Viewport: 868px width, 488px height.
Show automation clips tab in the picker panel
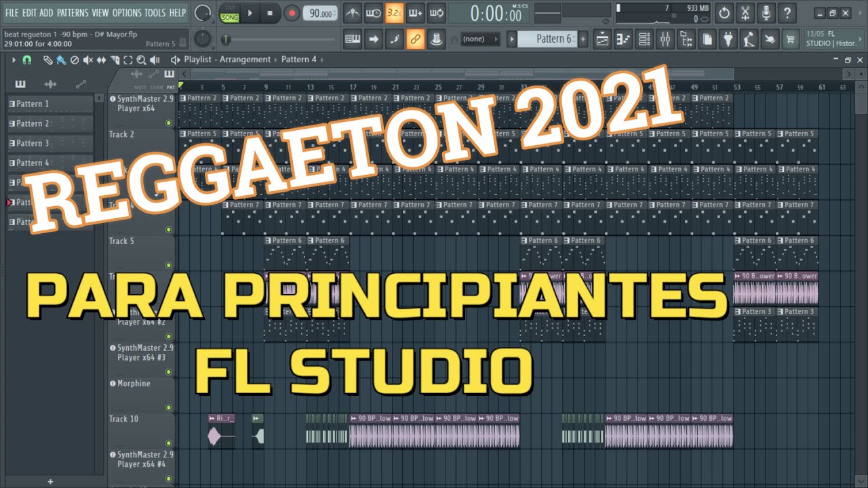pos(81,85)
